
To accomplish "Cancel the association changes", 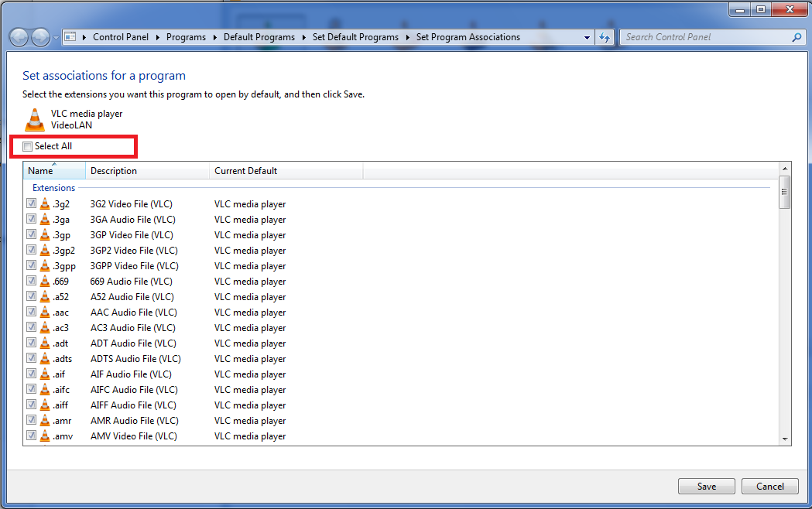I will [x=770, y=487].
